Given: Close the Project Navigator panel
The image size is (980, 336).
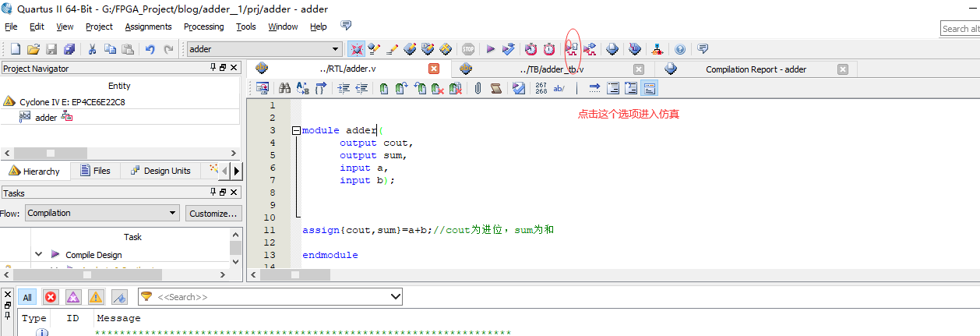Looking at the screenshot, I should point(234,68).
